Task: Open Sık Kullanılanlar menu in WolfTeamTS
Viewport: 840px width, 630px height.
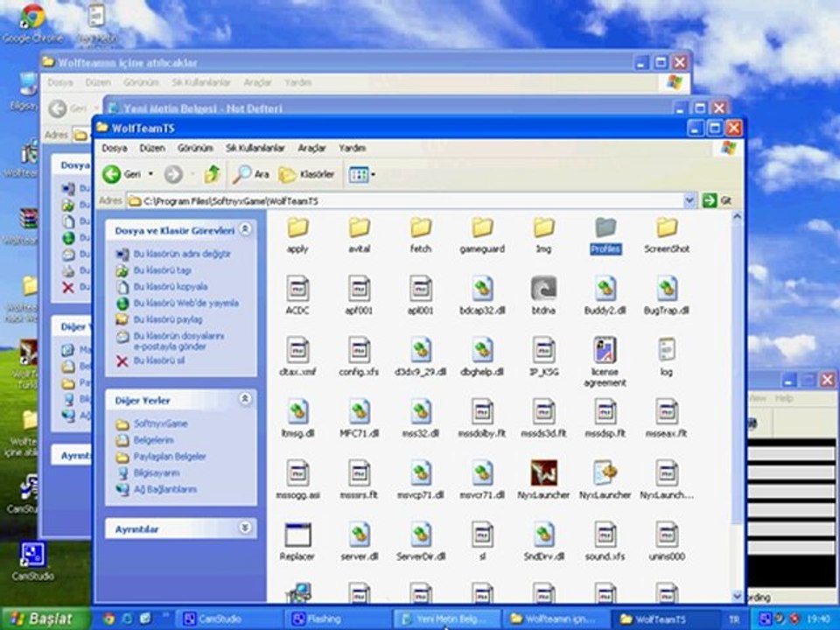Action: point(255,148)
